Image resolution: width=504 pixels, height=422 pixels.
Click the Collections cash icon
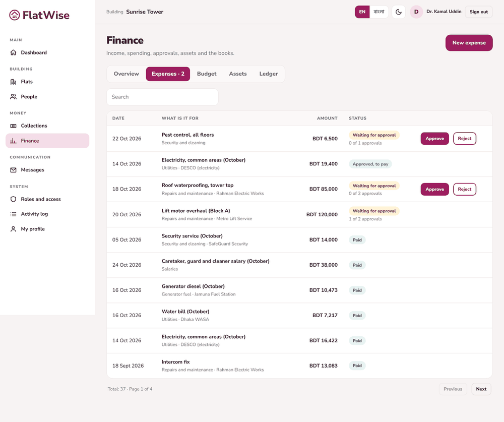coord(13,126)
